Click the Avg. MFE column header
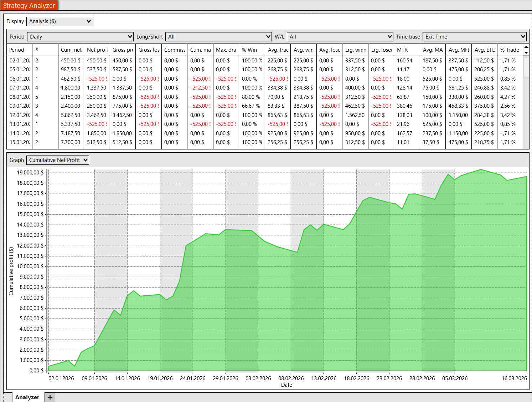The image size is (532, 402). click(458, 50)
